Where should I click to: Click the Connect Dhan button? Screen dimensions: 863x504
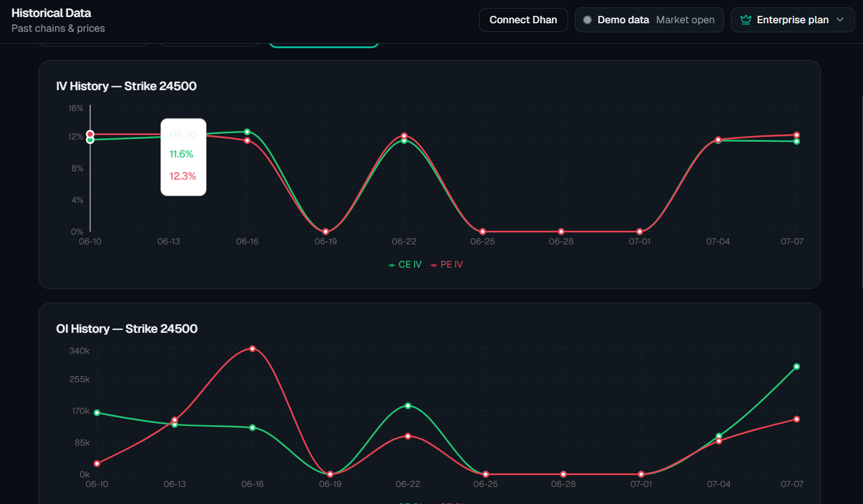click(x=523, y=20)
